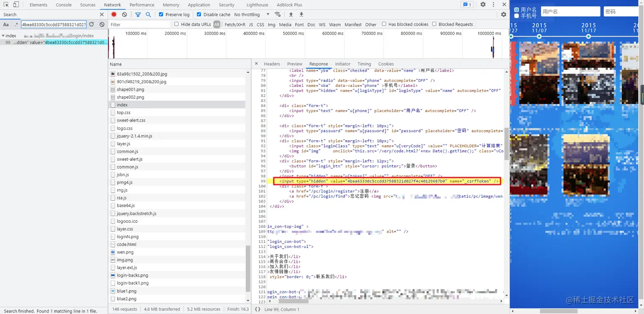Clear the search results icon
The height and width of the screenshot is (314, 644).
coord(102,24)
